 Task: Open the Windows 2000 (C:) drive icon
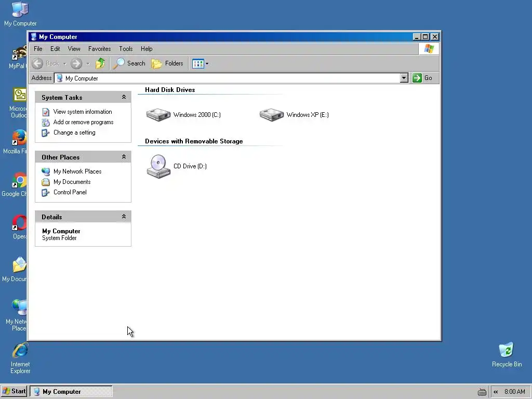click(158, 115)
